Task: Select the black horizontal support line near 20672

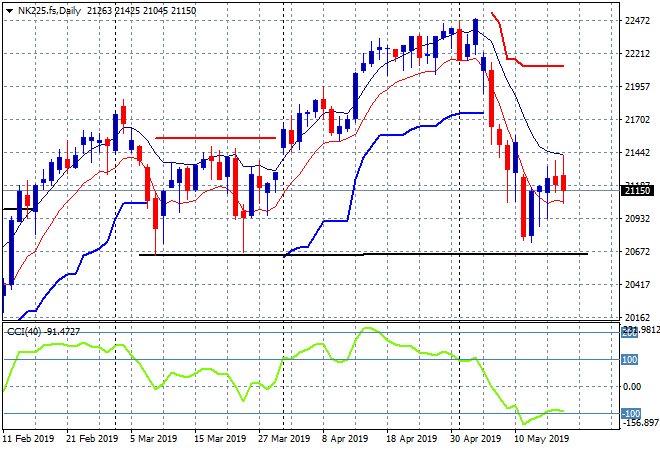Action: (x=363, y=254)
